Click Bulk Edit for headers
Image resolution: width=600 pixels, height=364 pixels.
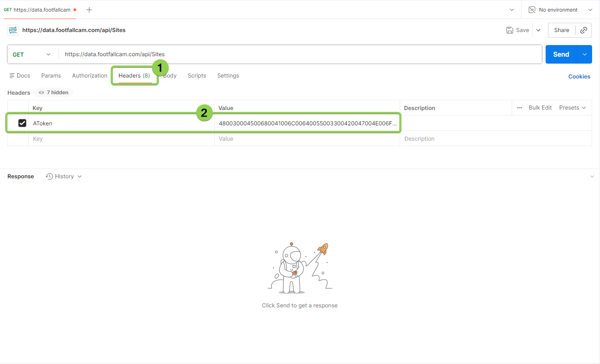pos(540,108)
